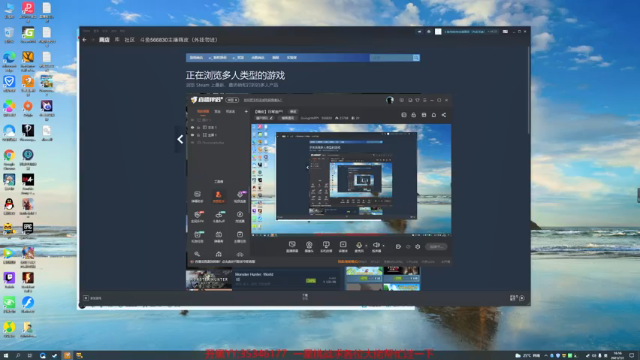This screenshot has height=360, width=640.
Task: Click the Steam account avatar
Action: (438, 31)
